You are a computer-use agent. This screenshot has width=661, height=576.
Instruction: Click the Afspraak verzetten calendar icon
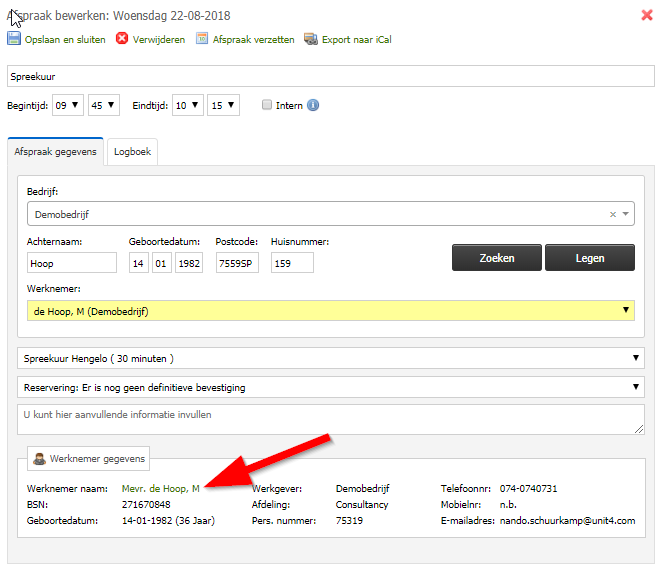pos(202,39)
